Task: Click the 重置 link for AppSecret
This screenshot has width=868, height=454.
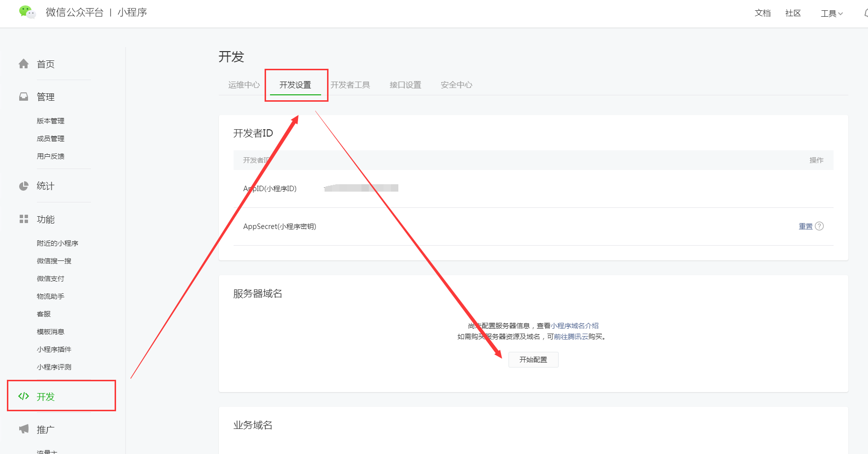Action: click(x=806, y=226)
